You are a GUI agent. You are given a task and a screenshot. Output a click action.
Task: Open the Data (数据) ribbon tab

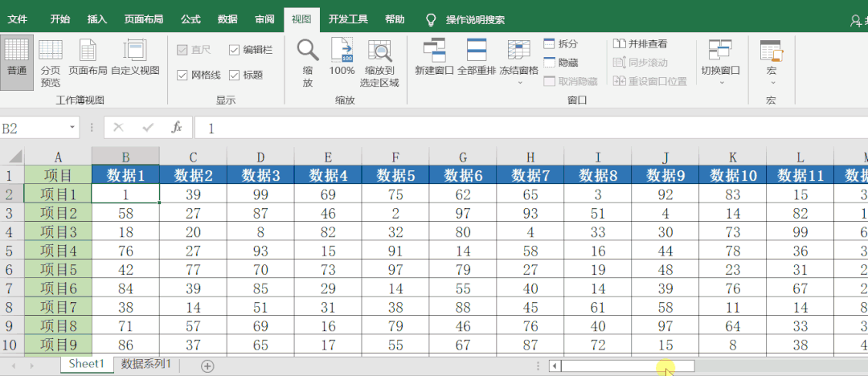coord(227,19)
